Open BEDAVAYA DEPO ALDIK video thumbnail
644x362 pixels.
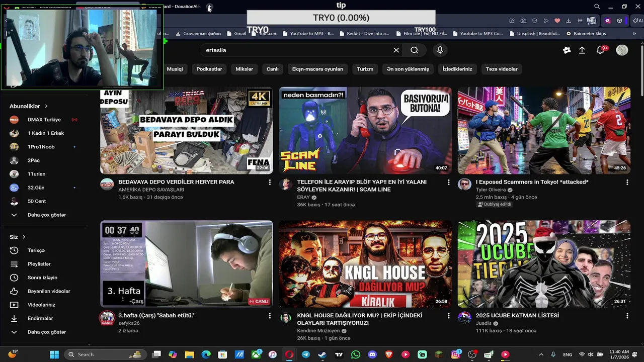(186, 130)
